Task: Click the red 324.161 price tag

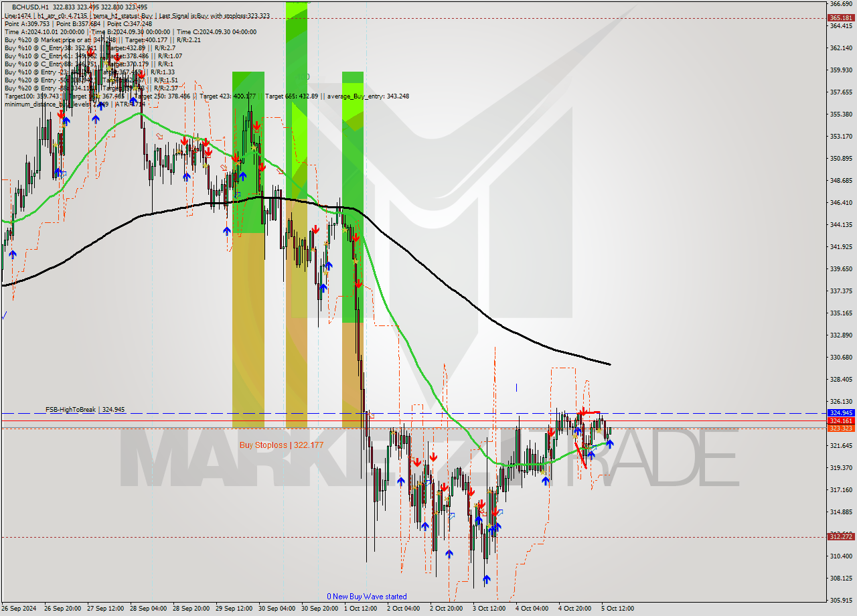Action: pos(841,421)
